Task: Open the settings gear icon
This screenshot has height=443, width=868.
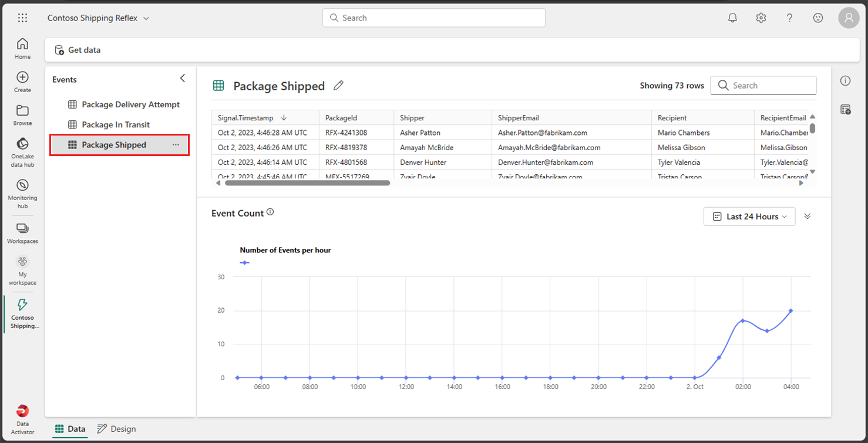Action: (761, 18)
